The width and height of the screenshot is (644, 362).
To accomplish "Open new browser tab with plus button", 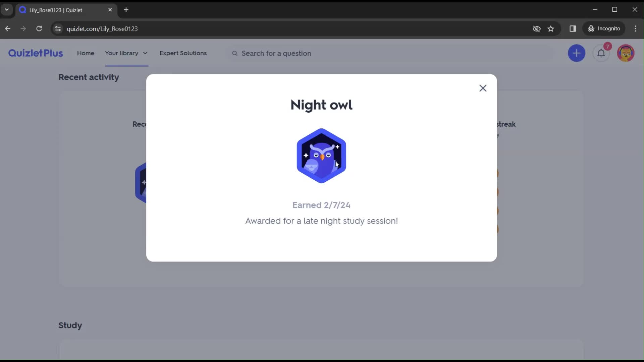I will point(126,10).
